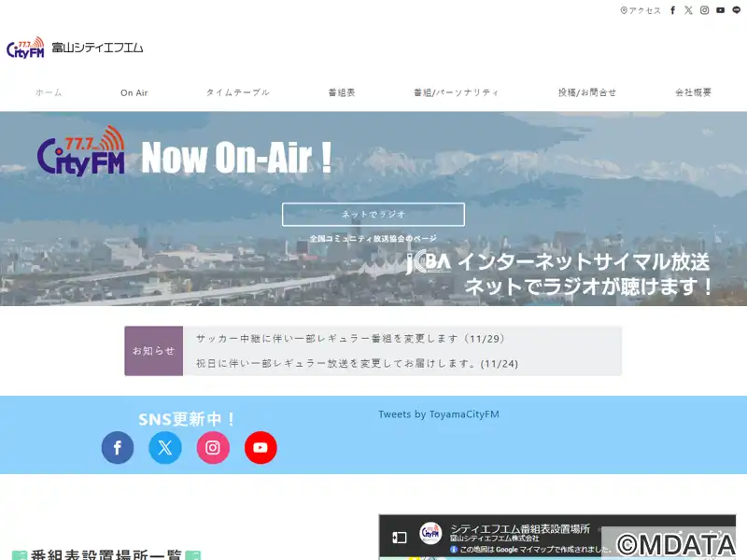Open the X icon in top bar

click(688, 10)
